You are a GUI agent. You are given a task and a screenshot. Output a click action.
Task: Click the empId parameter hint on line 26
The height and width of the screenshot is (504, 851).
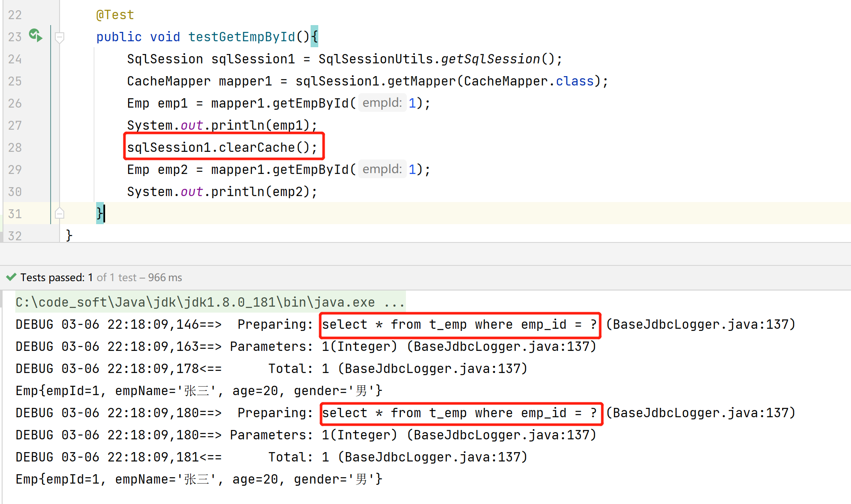(382, 103)
